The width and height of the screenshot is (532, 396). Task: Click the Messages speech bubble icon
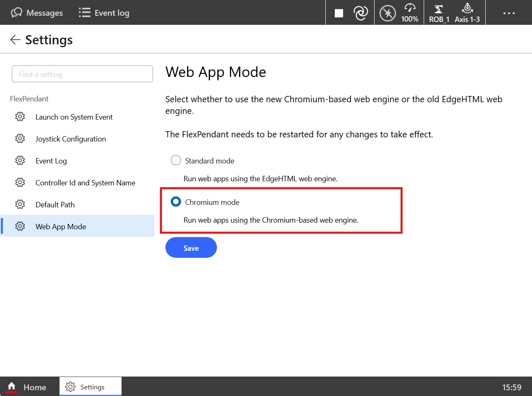point(17,12)
